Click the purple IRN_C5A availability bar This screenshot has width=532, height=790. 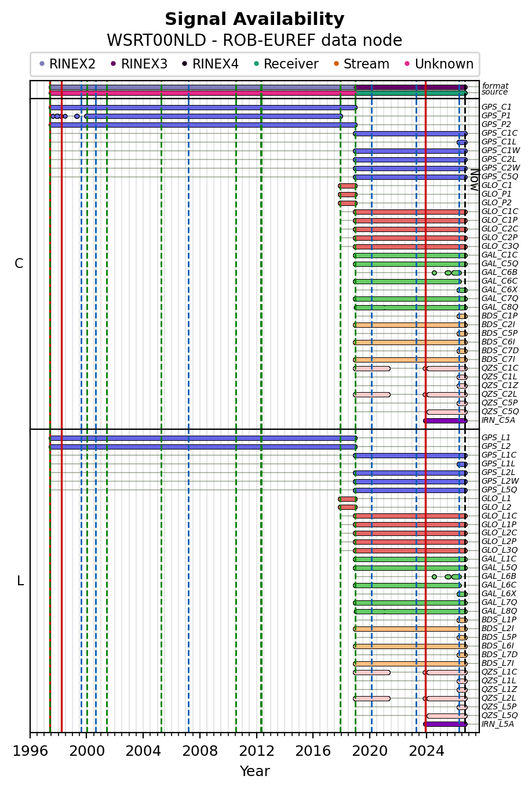[x=445, y=421]
